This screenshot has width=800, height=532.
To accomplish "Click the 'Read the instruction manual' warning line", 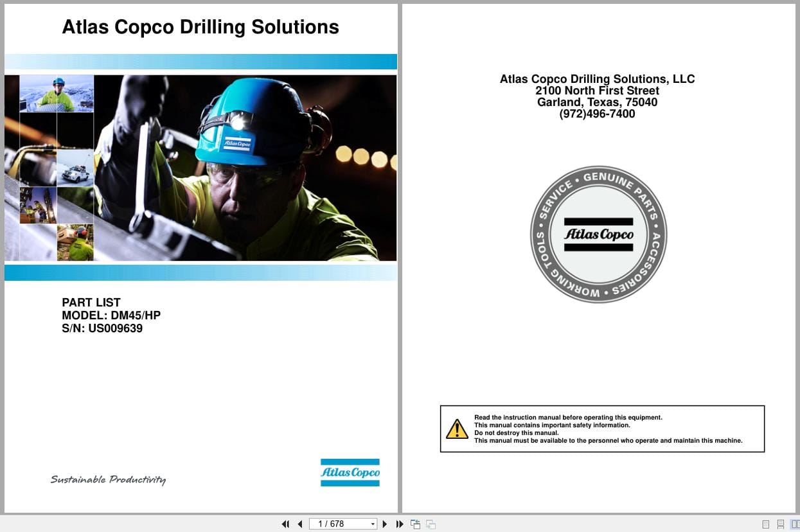I will [568, 418].
